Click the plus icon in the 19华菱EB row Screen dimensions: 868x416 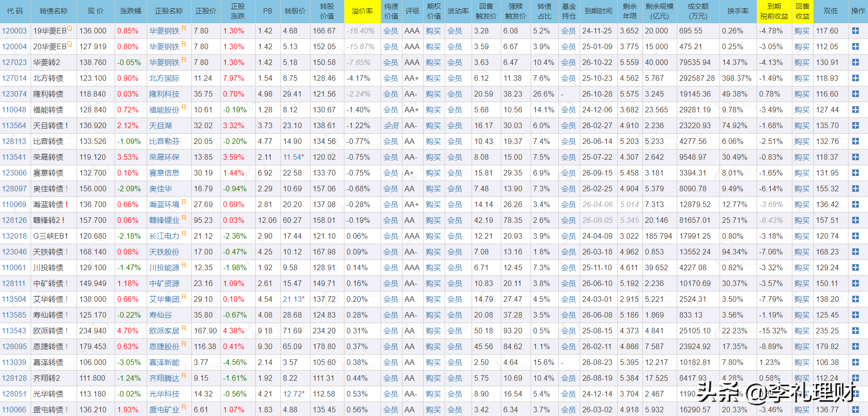click(x=855, y=31)
